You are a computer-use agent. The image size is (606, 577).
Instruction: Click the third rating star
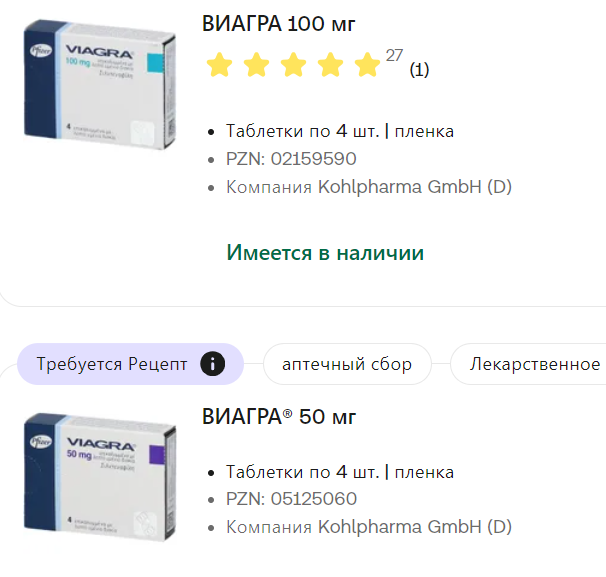tap(293, 67)
